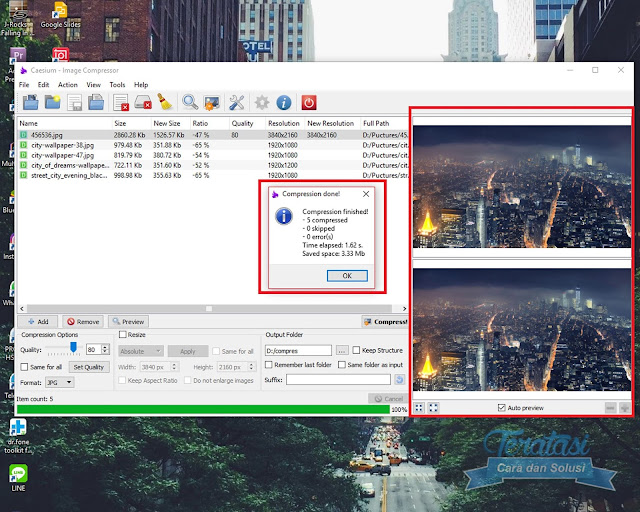Click the Add Pictures toolbar icon
This screenshot has width=640, height=512.
[30, 102]
